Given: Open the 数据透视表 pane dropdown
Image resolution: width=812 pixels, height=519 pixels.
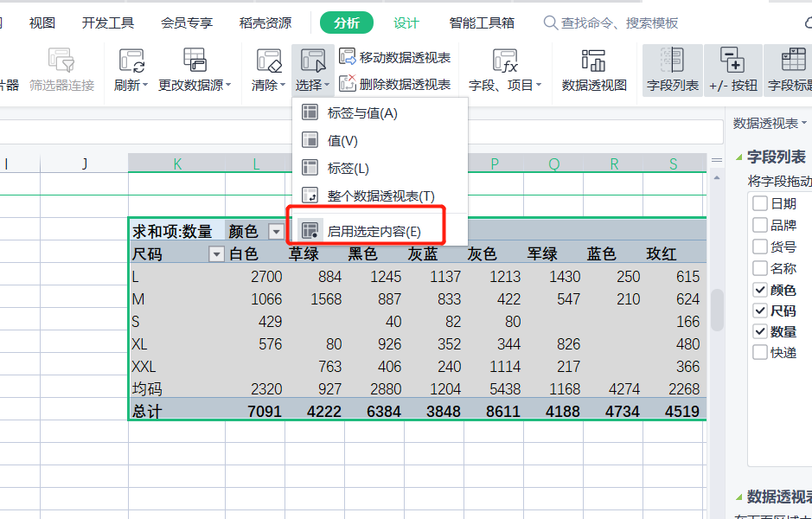Looking at the screenshot, I should 804,124.
